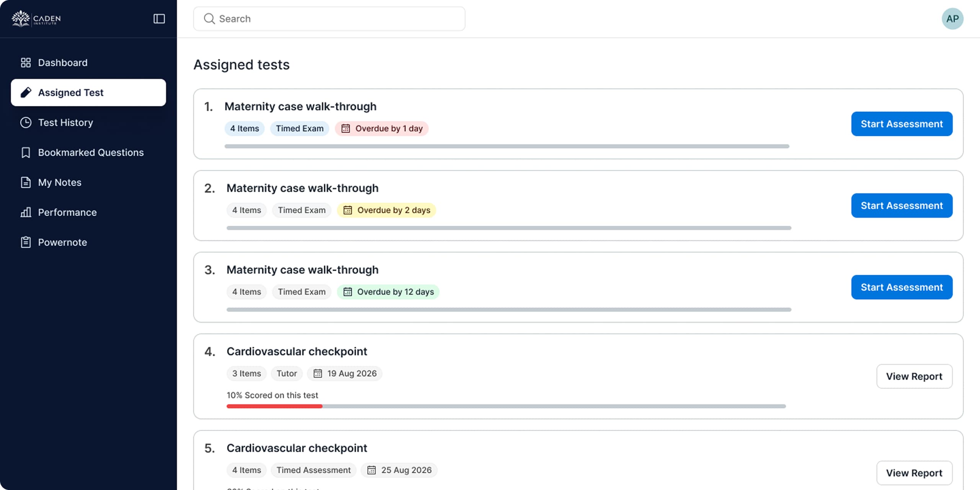Screen dimensions: 980x490
Task: Open the Powernote section
Action: (x=88, y=242)
